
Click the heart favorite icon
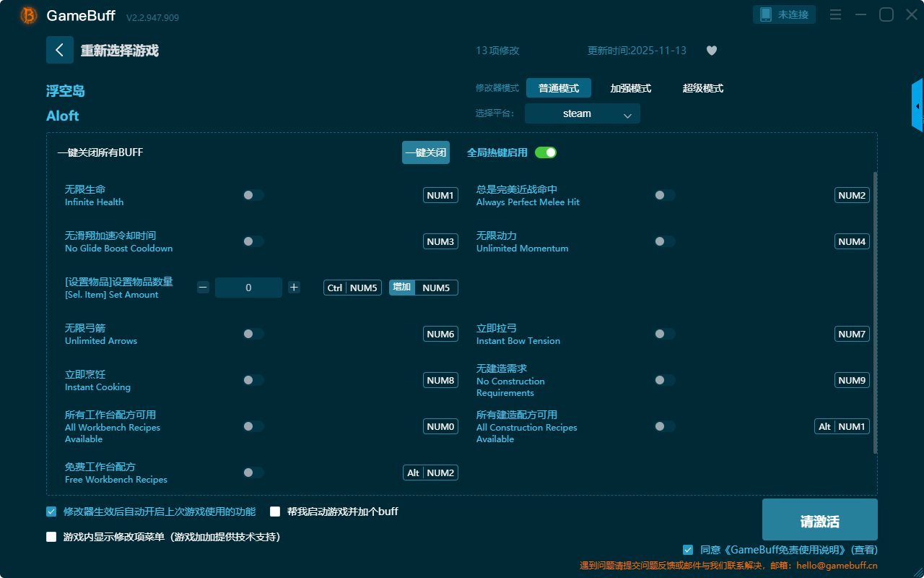[712, 51]
